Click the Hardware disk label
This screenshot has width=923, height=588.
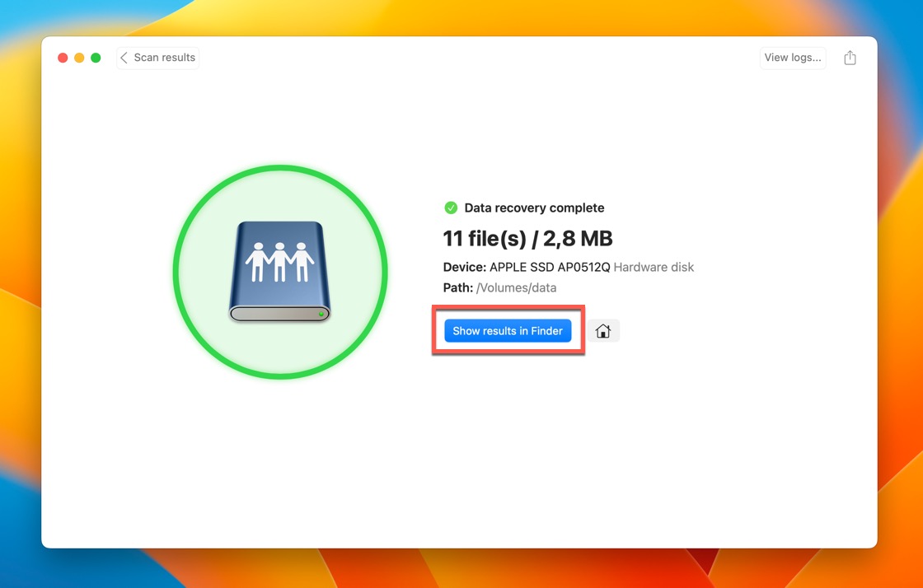[654, 267]
